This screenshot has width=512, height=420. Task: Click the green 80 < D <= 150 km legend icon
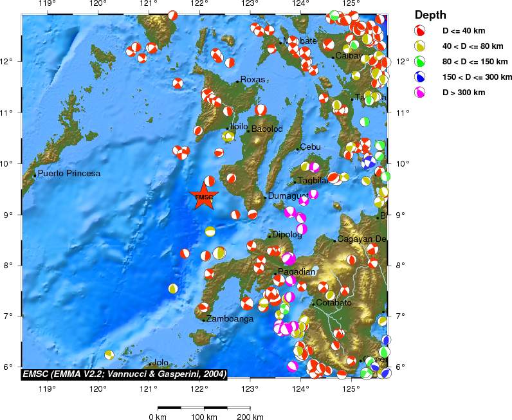tap(419, 62)
